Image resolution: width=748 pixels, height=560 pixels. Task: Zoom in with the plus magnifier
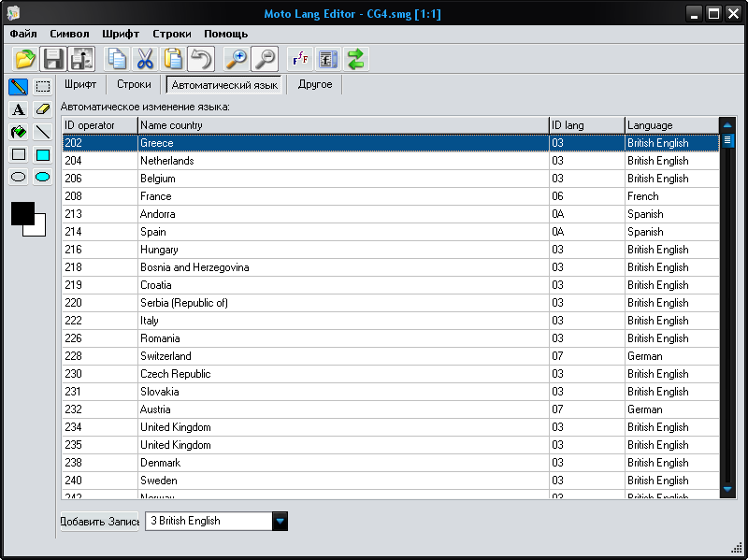click(x=237, y=59)
